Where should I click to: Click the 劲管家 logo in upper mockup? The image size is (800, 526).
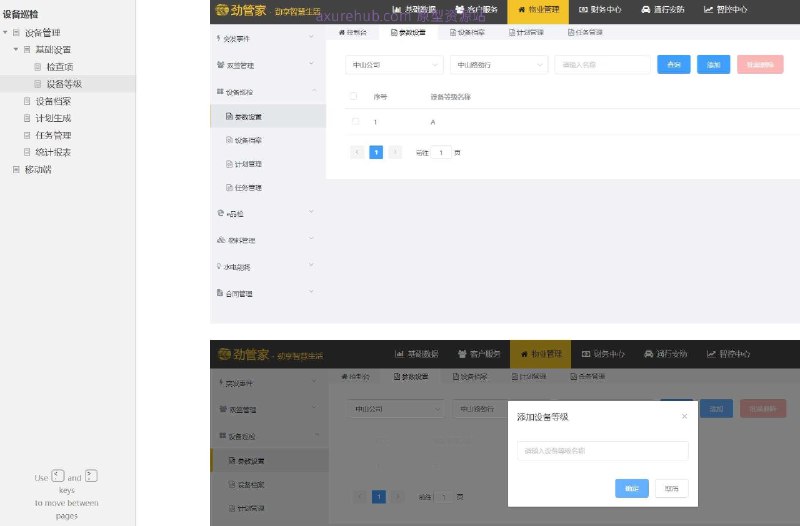click(x=241, y=10)
